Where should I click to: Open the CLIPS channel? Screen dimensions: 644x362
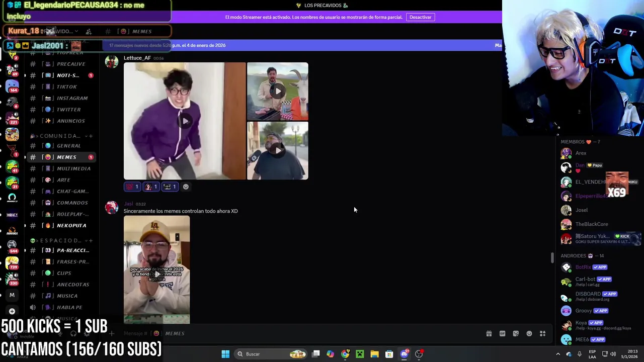pyautogui.click(x=61, y=273)
